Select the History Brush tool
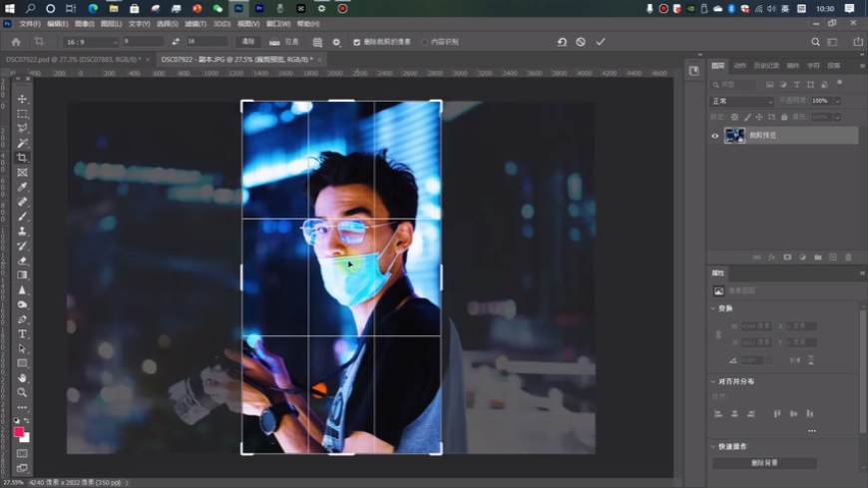Screen dimensions: 868x488 pyautogui.click(x=22, y=245)
